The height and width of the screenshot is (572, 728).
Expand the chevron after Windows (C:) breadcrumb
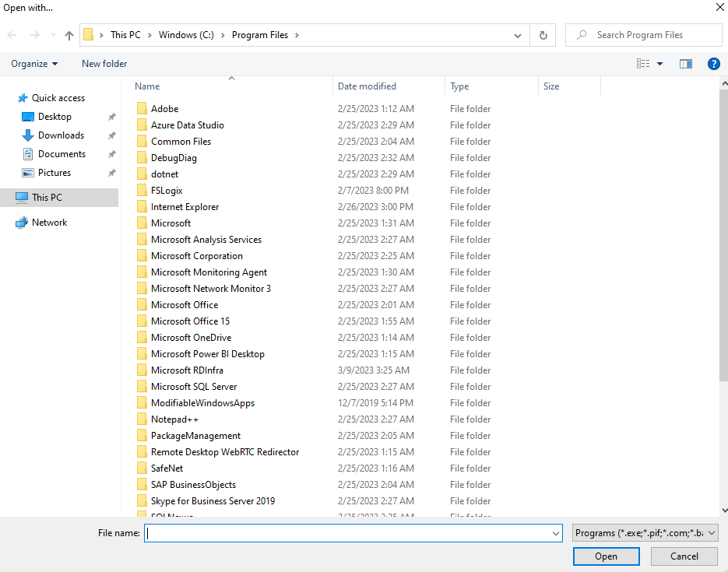223,35
